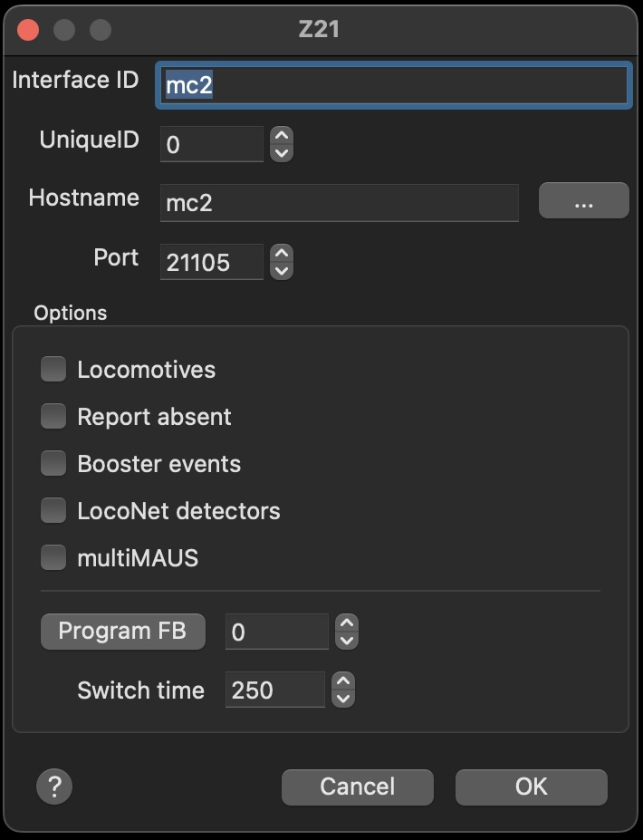
Task: Decrement the Port number stepper
Action: click(x=283, y=271)
